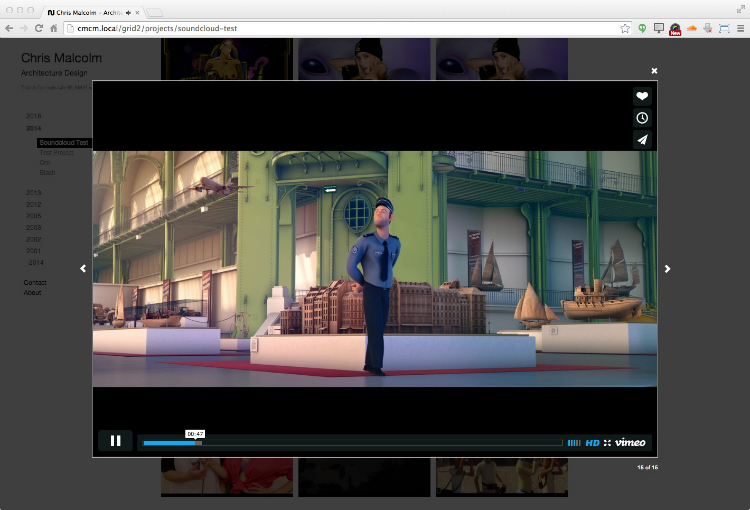Select Soundcloud Test project in sidebar
This screenshot has height=510, width=750.
(x=64, y=143)
